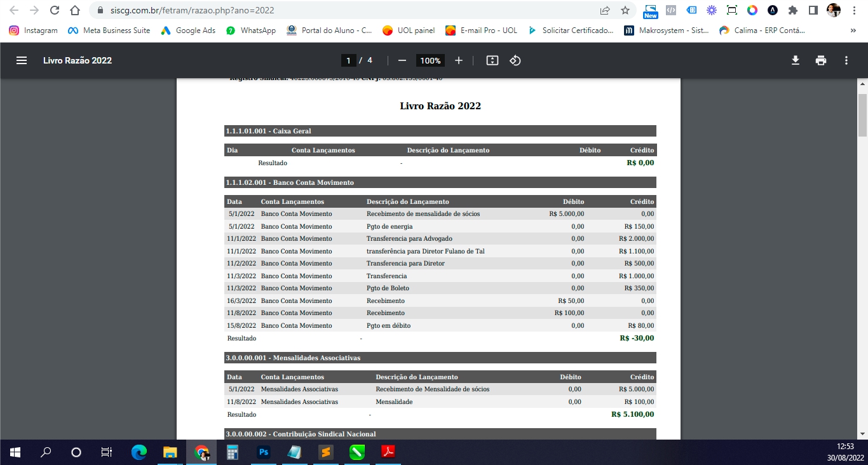
Task: Select the 'Livro Razão 2022' heading
Action: (x=440, y=106)
